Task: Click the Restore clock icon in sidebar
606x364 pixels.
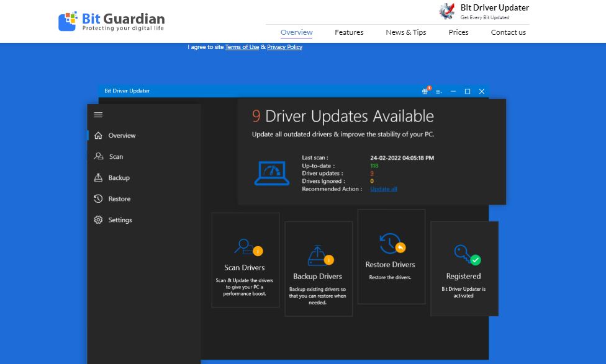Action: [98, 199]
